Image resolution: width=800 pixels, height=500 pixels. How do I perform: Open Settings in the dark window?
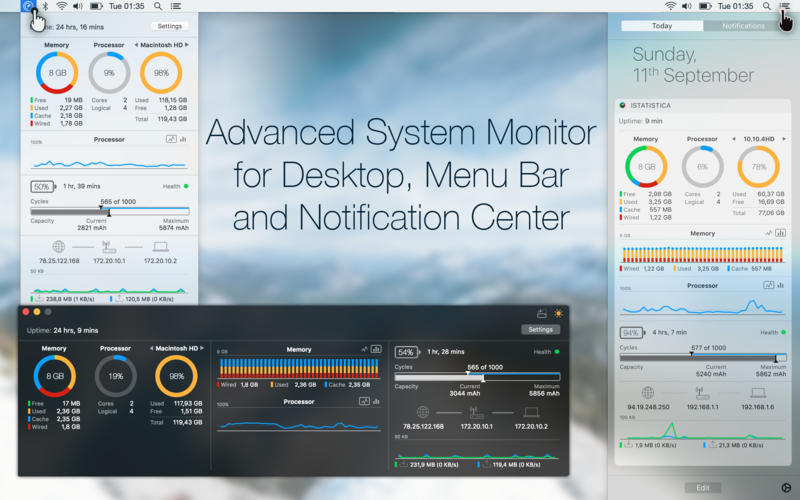540,329
